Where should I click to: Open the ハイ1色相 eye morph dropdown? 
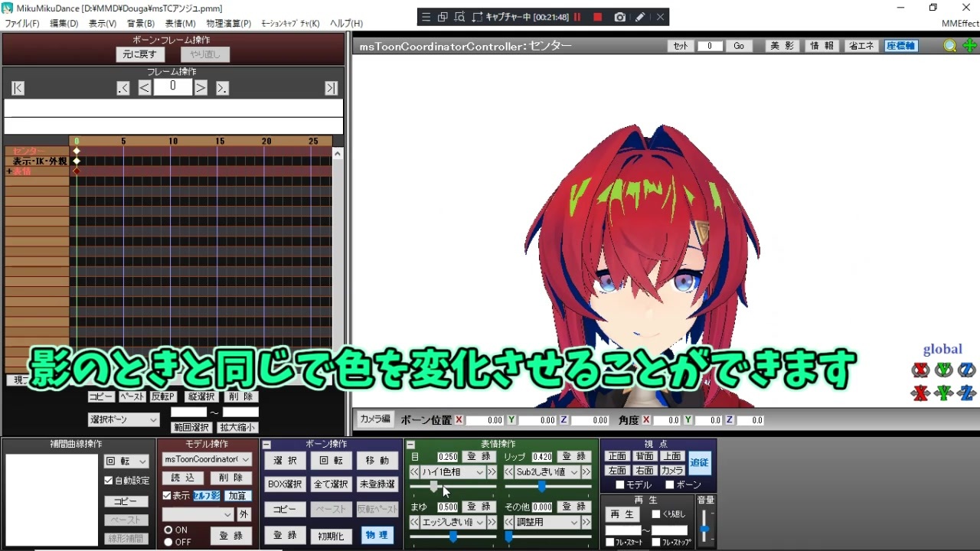coord(453,472)
